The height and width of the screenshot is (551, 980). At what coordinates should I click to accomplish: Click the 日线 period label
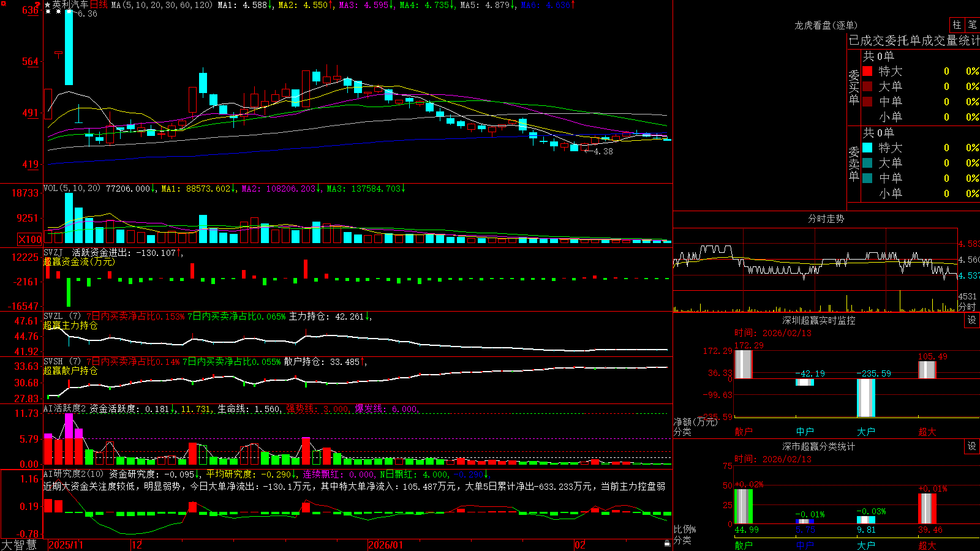tap(99, 5)
